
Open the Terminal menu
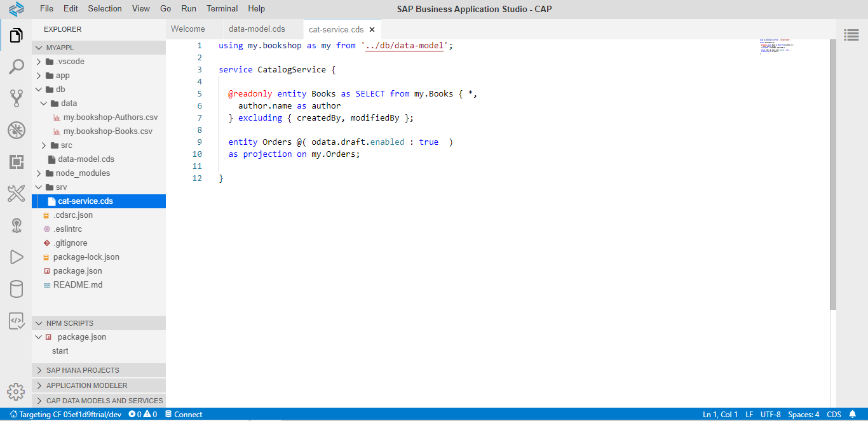click(222, 9)
